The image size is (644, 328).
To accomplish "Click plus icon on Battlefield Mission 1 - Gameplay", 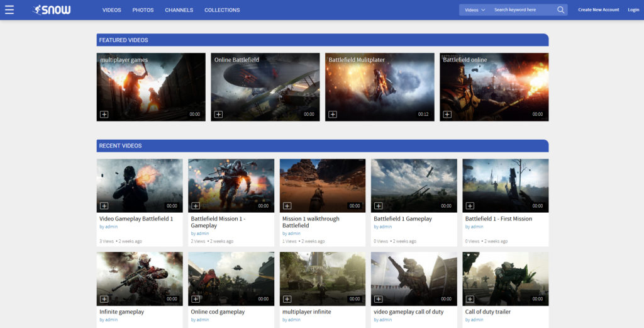I will pyautogui.click(x=196, y=206).
